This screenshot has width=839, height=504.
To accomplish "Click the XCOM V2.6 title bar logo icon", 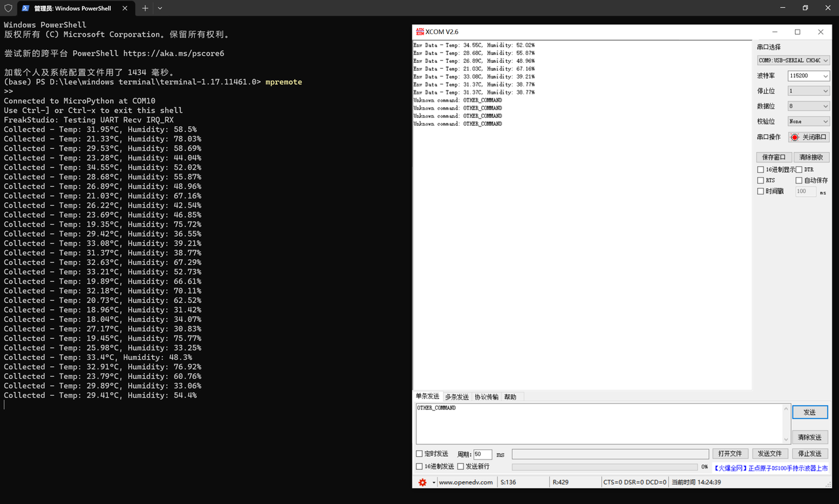I will [x=419, y=31].
